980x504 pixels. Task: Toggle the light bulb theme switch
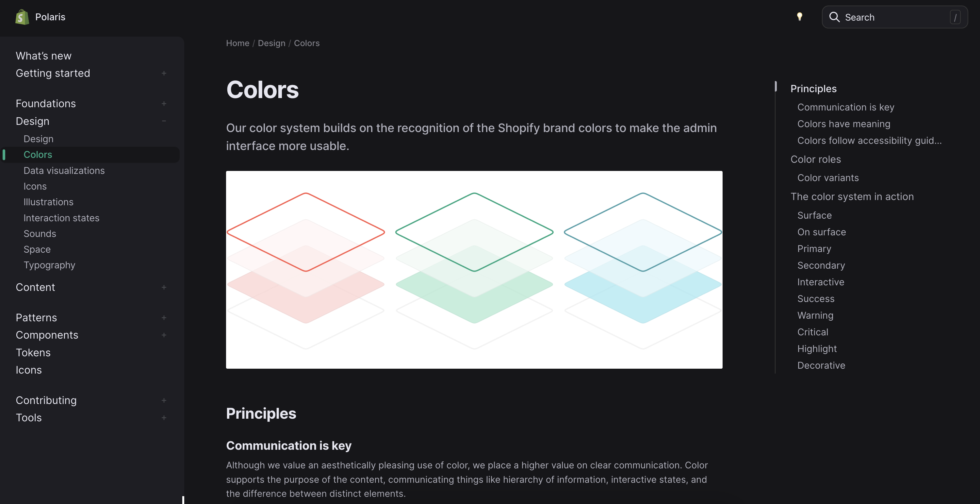(799, 17)
